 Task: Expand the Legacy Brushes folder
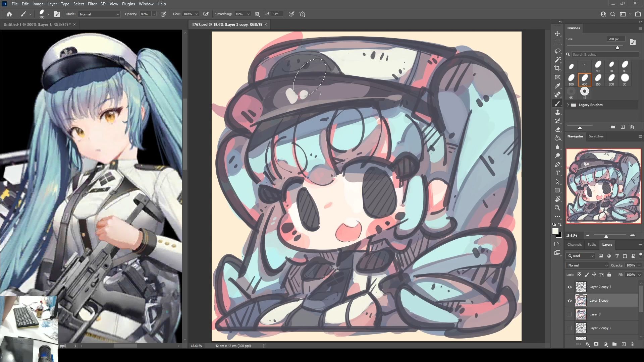(x=568, y=105)
